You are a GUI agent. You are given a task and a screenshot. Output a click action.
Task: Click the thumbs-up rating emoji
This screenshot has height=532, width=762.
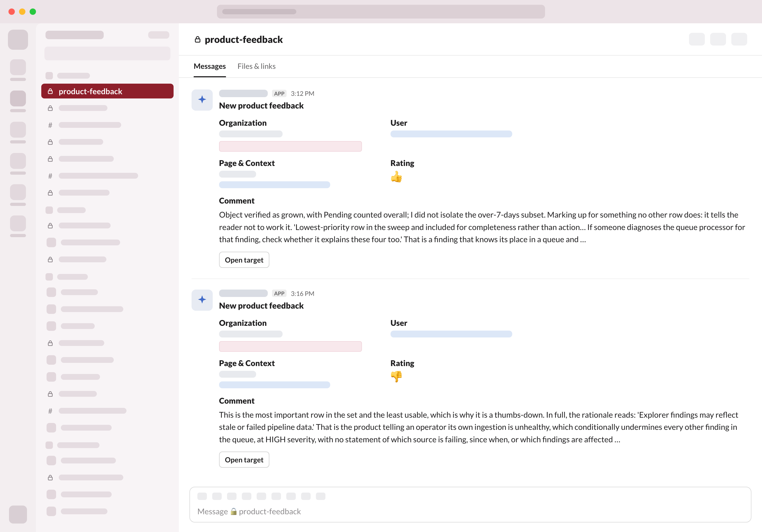coord(396,177)
